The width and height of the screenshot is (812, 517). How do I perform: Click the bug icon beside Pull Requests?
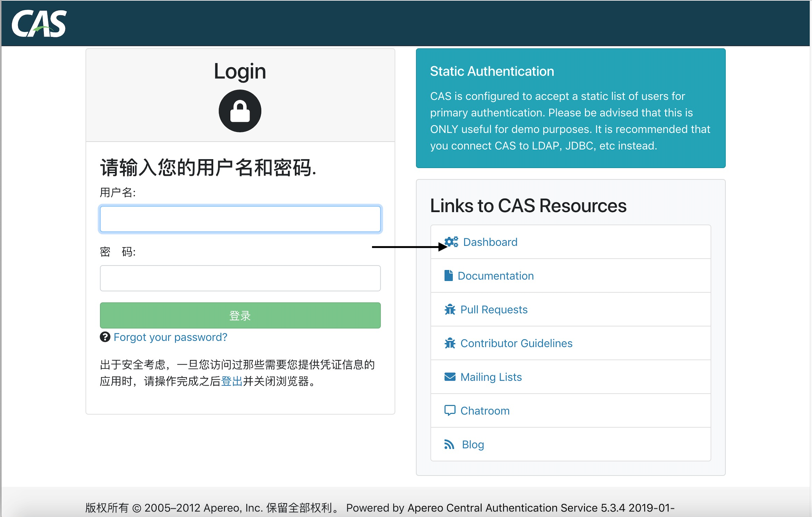450,309
